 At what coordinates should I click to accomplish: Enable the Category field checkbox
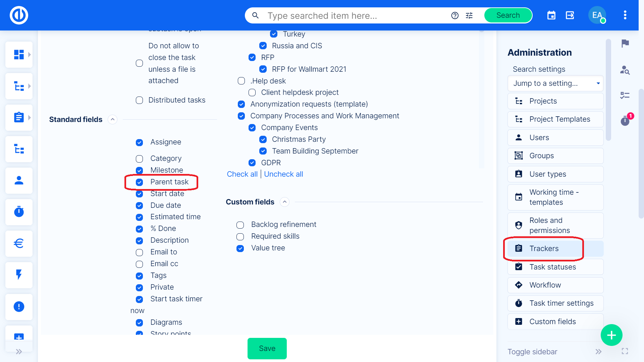pos(139,159)
